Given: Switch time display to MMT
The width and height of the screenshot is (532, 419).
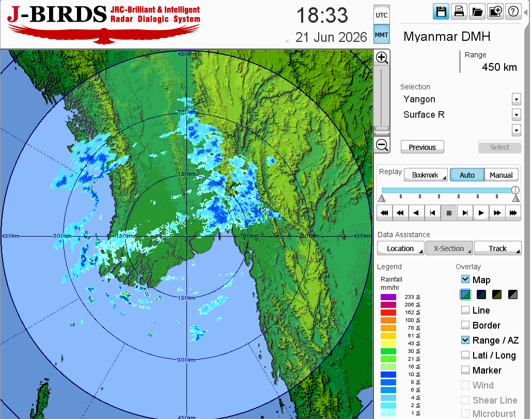Looking at the screenshot, I should 382,35.
